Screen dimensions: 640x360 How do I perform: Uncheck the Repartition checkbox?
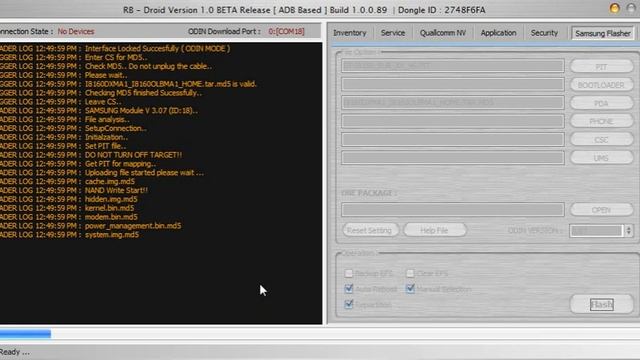[349, 304]
